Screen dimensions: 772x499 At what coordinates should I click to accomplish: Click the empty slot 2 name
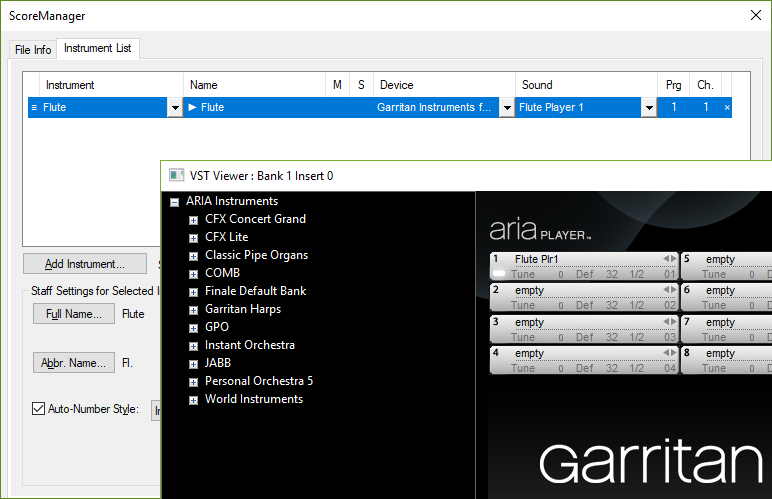pos(529,290)
